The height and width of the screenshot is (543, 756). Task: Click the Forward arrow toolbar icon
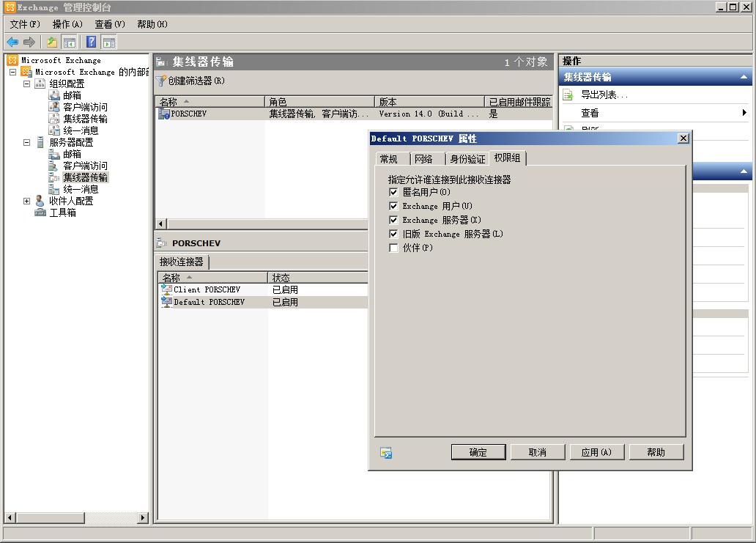[29, 43]
